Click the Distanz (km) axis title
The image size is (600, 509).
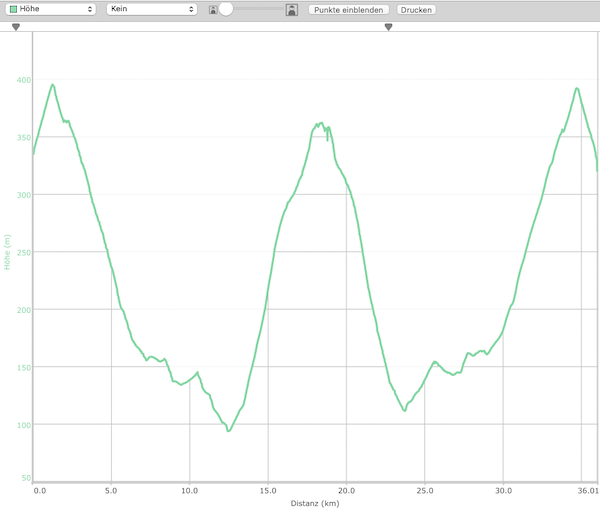pyautogui.click(x=315, y=503)
